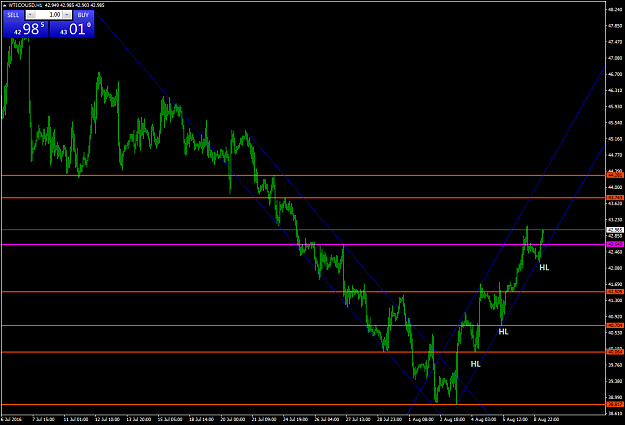Screen dimensions: 625x425
Task: Click the 15 Jul 05:00 time label
Action: pyautogui.click(x=170, y=419)
